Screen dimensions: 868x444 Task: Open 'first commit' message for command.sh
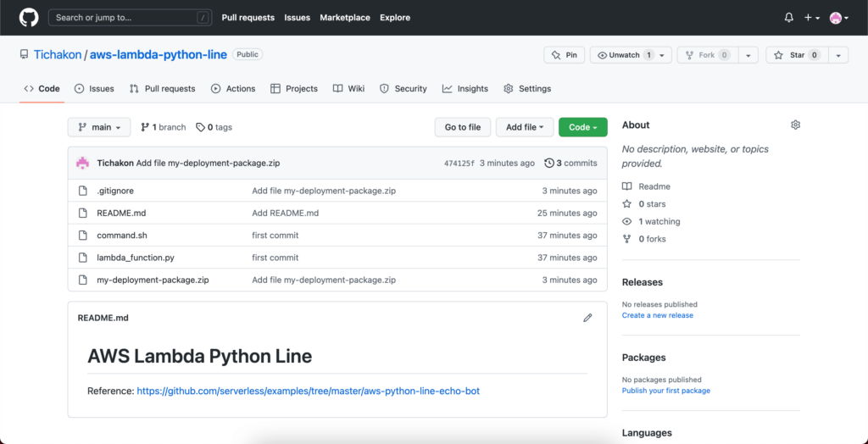pyautogui.click(x=275, y=236)
